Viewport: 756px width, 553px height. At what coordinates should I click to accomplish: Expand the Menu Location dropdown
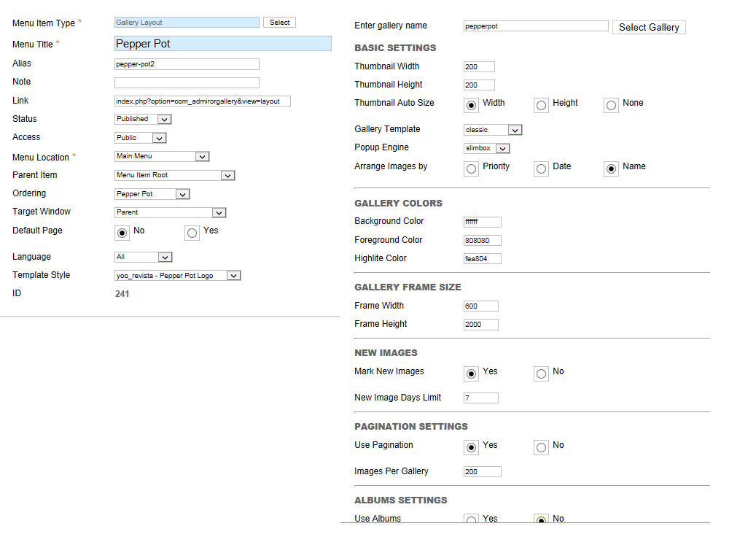162,156
